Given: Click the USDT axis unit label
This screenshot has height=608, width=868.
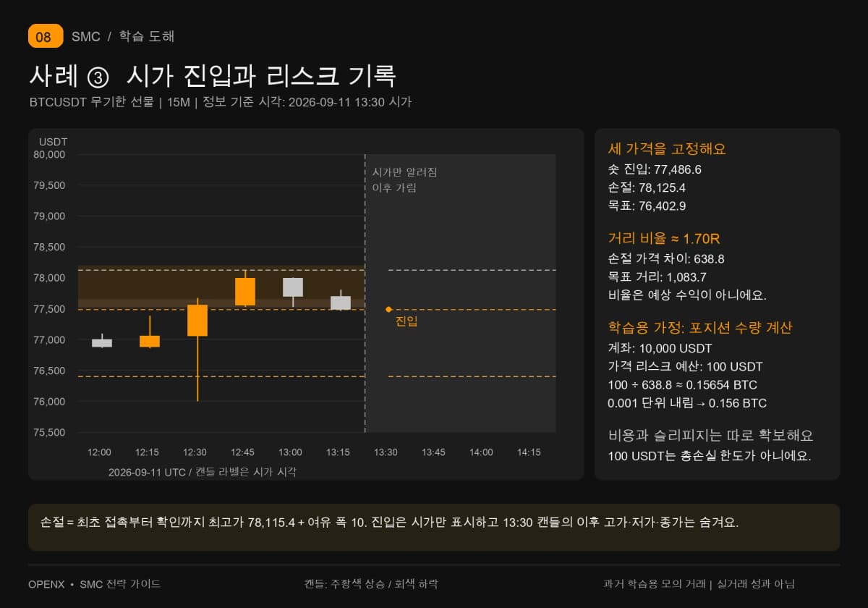Looking at the screenshot, I should pos(53,142).
